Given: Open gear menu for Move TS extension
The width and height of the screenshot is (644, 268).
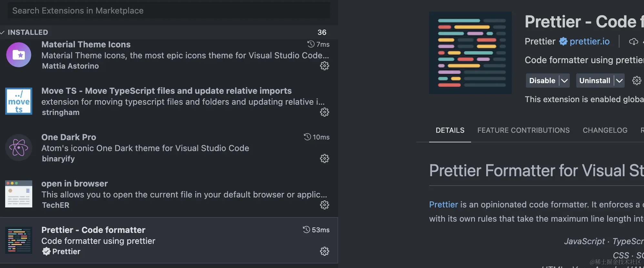Looking at the screenshot, I should click(324, 112).
